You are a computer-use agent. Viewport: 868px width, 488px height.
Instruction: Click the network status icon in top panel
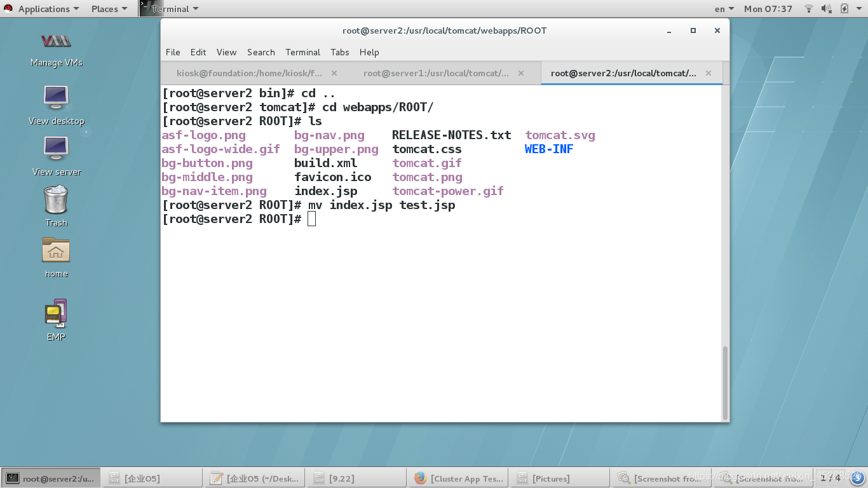click(x=809, y=9)
